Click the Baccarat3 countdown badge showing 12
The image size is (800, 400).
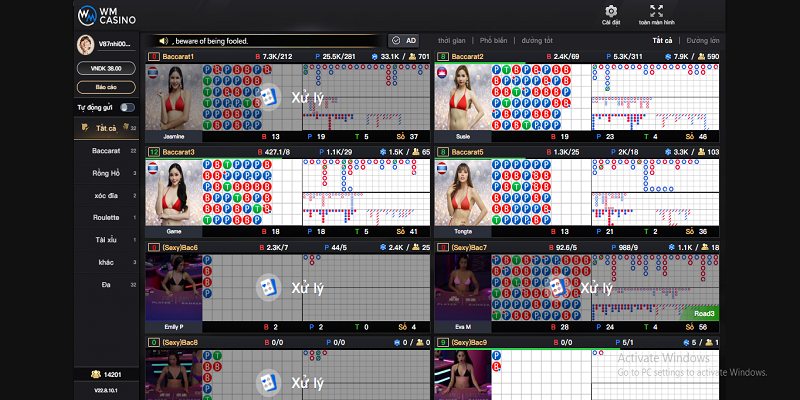coord(153,152)
